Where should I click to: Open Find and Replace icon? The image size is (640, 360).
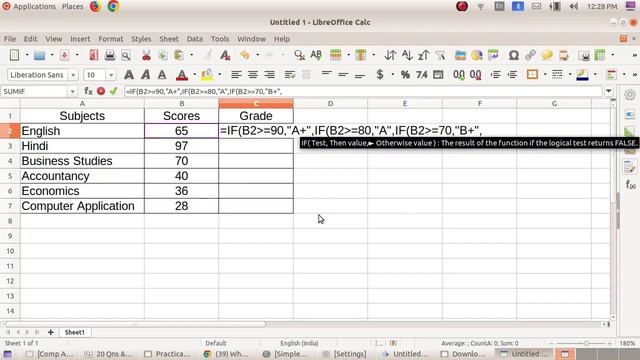pos(299,55)
